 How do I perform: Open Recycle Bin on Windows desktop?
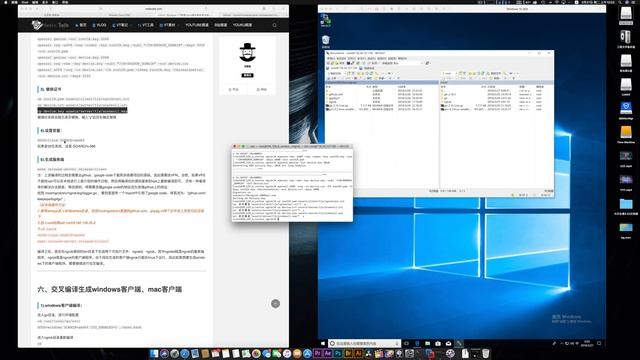(x=325, y=41)
